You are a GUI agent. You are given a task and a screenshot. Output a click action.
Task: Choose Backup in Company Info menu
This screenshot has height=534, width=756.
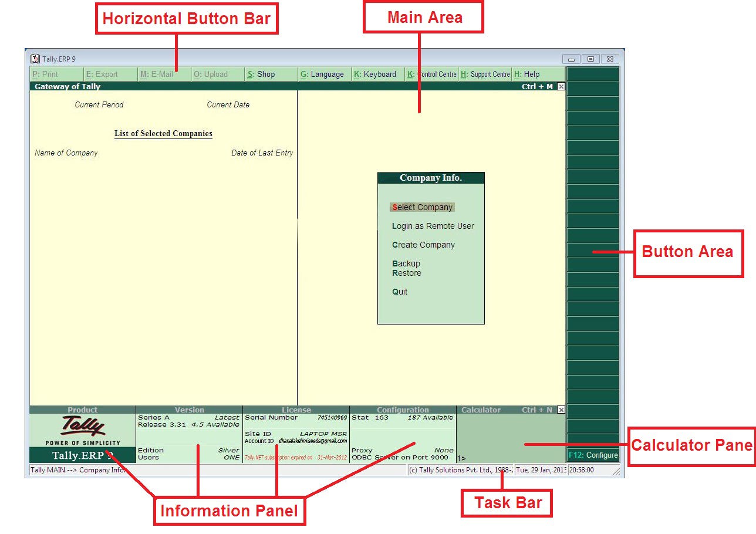coord(406,263)
